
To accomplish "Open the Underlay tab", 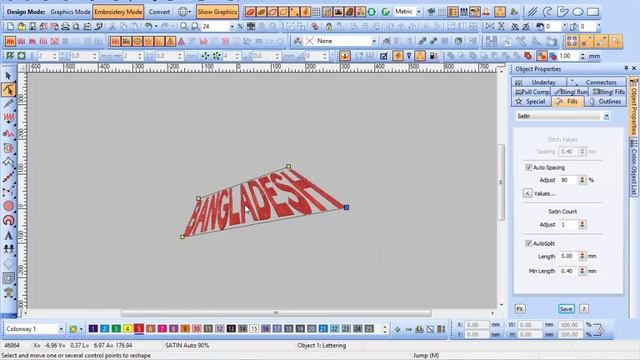I will click(538, 82).
